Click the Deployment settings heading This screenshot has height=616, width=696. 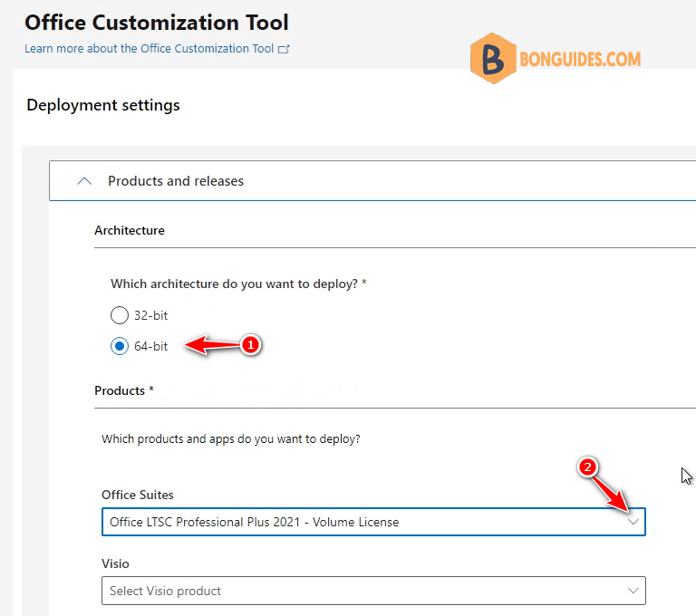pos(103,105)
